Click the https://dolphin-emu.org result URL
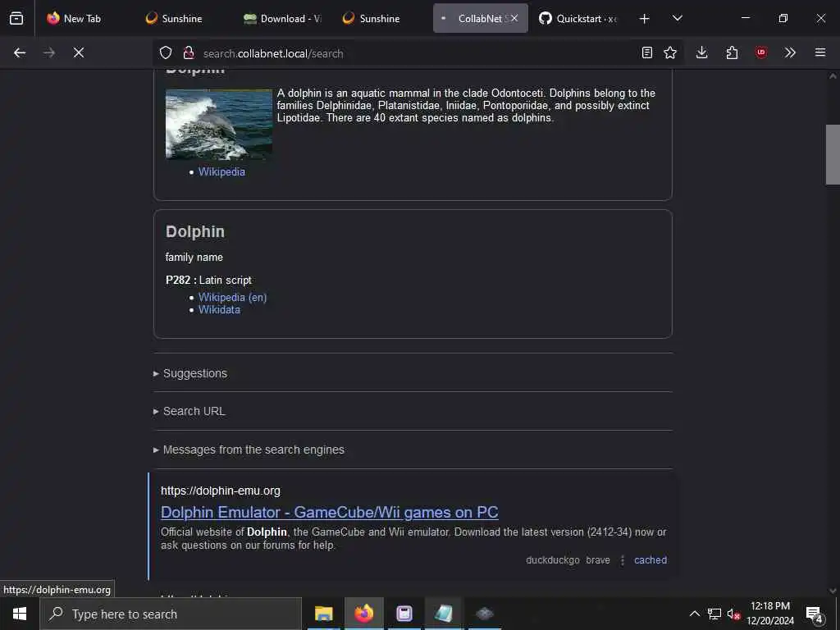 pyautogui.click(x=220, y=491)
